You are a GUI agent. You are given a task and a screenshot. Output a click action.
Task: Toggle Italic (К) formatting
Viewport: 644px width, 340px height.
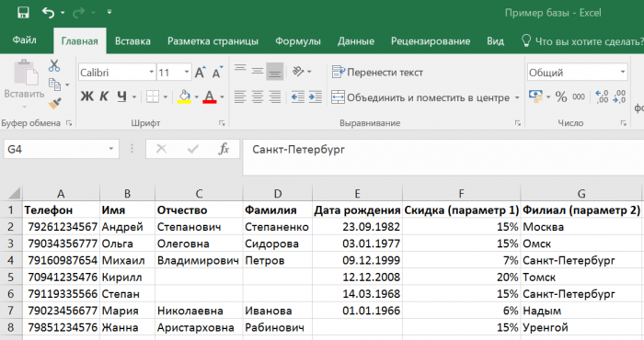(x=104, y=96)
